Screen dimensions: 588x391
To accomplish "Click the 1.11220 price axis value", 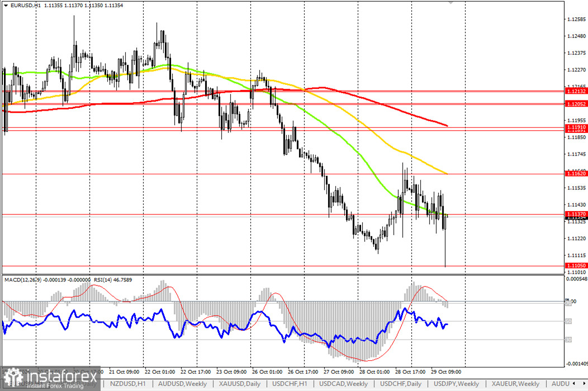I will tap(576, 239).
